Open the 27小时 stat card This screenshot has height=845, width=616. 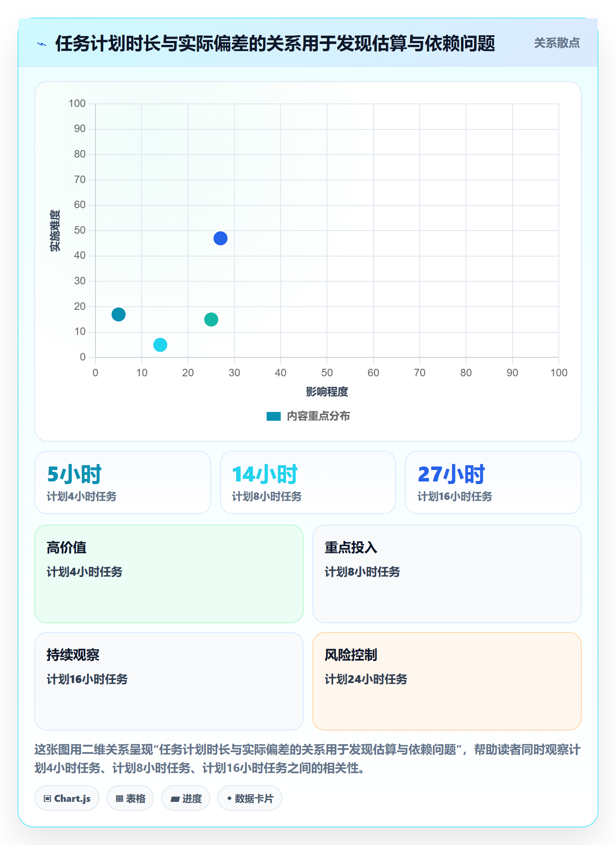(x=493, y=482)
